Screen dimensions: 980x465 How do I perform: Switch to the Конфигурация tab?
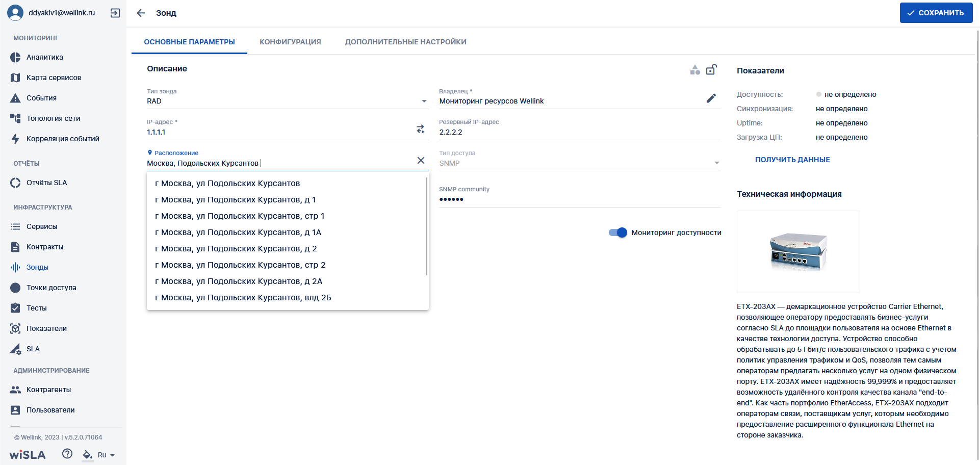[290, 42]
